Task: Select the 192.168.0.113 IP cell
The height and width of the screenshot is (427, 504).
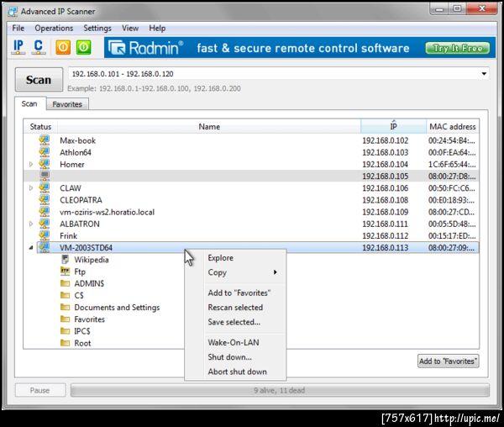Action: click(386, 248)
